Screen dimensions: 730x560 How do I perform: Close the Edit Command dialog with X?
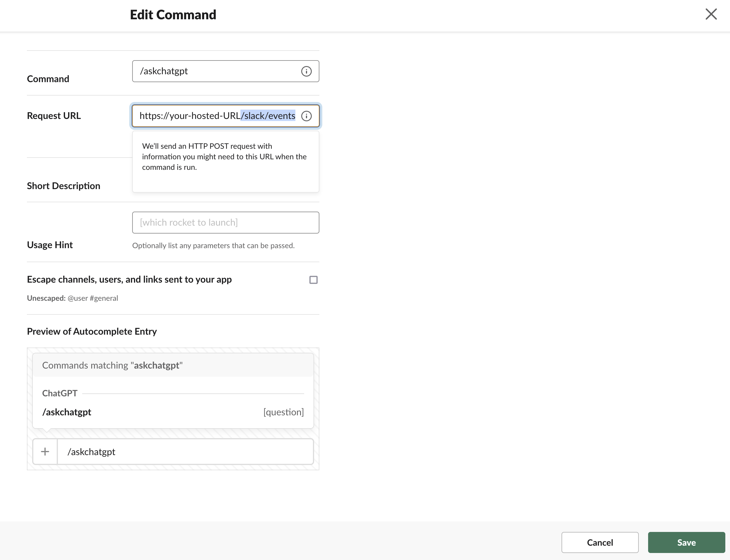tap(711, 14)
